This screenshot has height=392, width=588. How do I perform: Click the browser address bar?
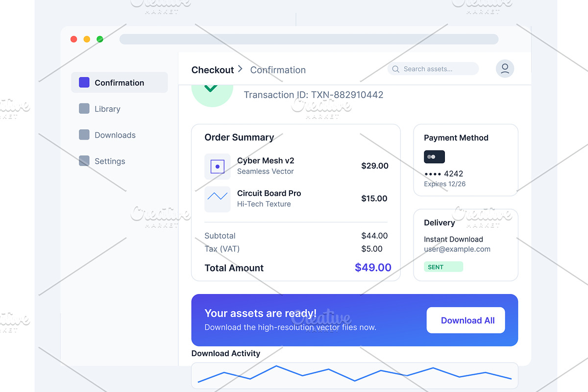[x=309, y=39]
